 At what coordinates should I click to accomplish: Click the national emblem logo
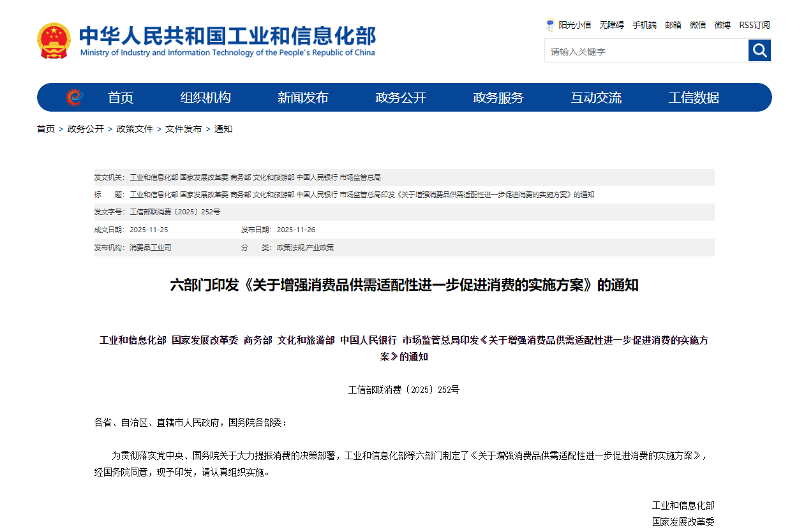(x=54, y=41)
